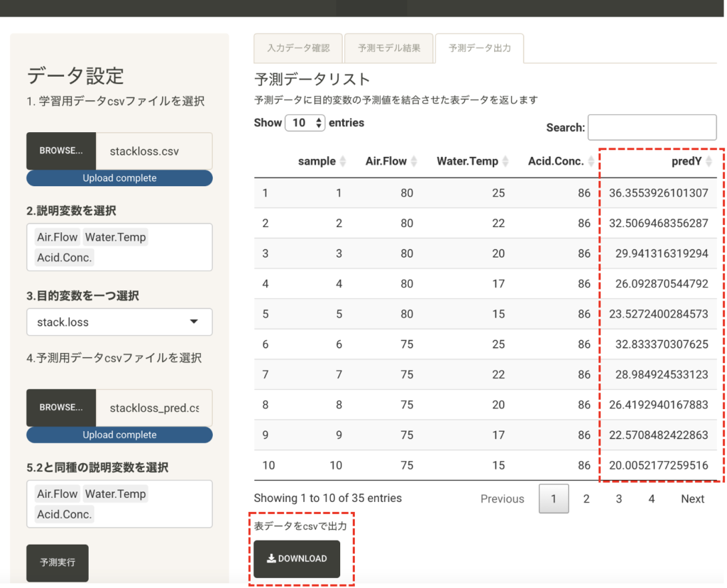Image resolution: width=727 pixels, height=588 pixels.
Task: Open the stack.loss target variable dropdown
Action: pos(119,322)
